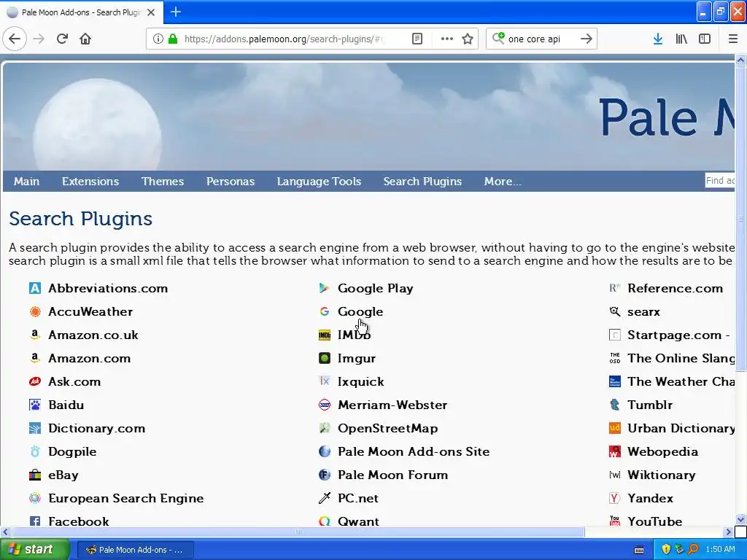Click the Merriam-Webster icon
This screenshot has width=747, height=560.
tap(325, 405)
